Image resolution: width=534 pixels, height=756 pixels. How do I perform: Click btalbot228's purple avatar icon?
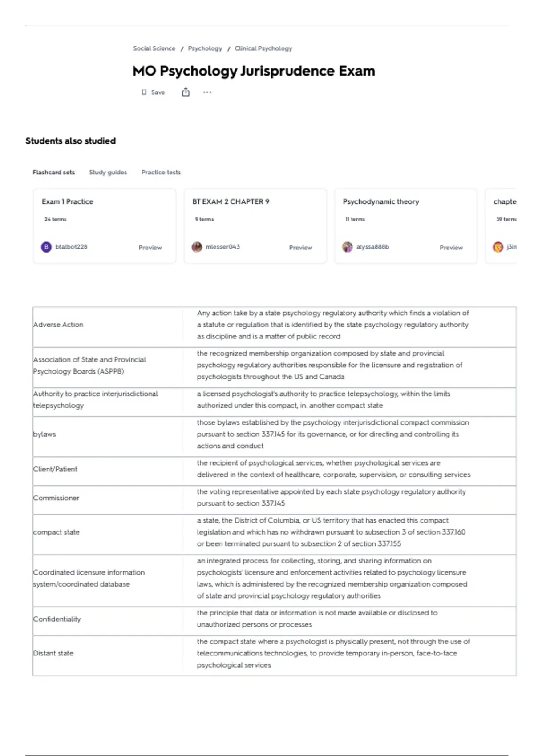(46, 247)
